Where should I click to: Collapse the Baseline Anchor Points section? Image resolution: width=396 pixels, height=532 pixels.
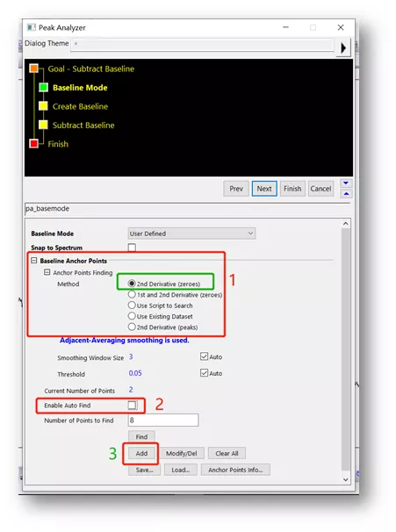[34, 260]
